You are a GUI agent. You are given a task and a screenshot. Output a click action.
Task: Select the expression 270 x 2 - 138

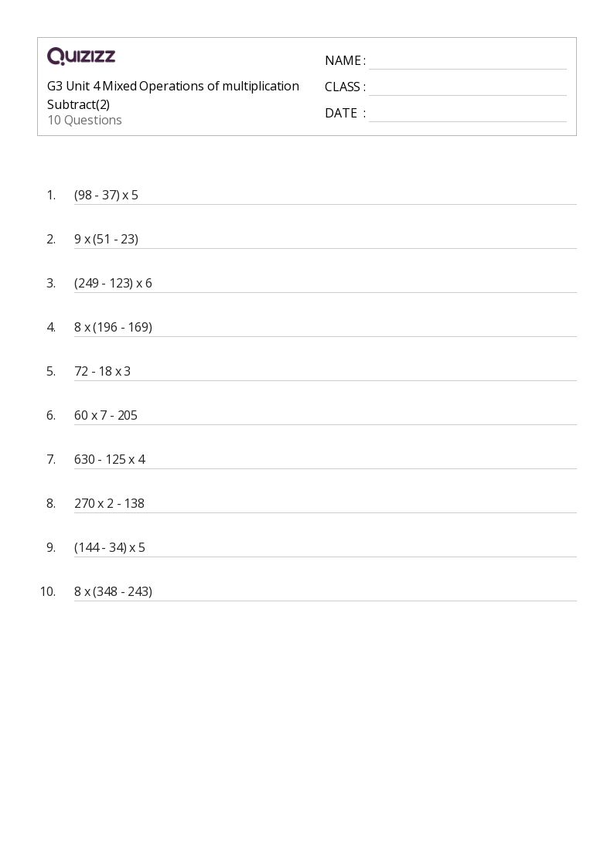click(109, 504)
